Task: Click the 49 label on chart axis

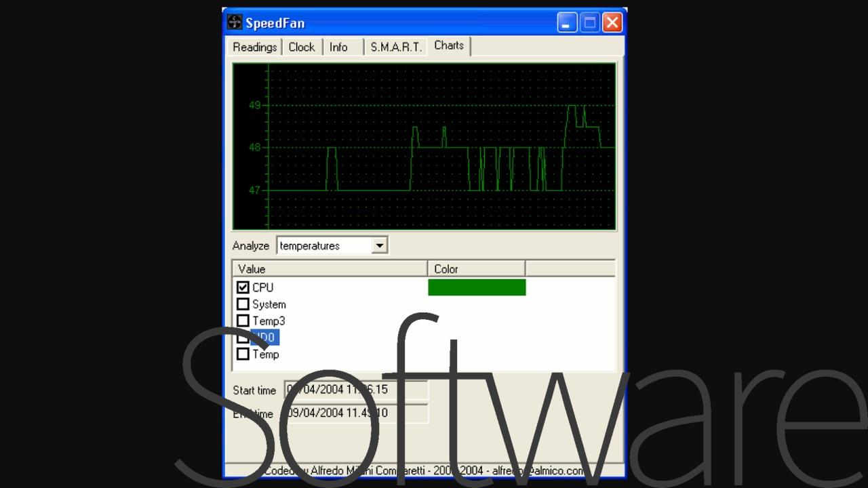Action: click(x=254, y=105)
